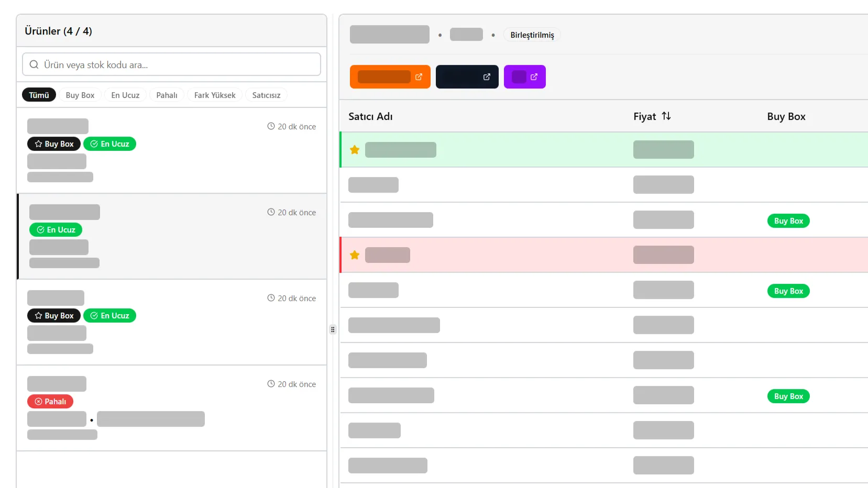Click the Satıcı Adı column header
Viewport: 868px width, 488px height.
pyautogui.click(x=370, y=116)
